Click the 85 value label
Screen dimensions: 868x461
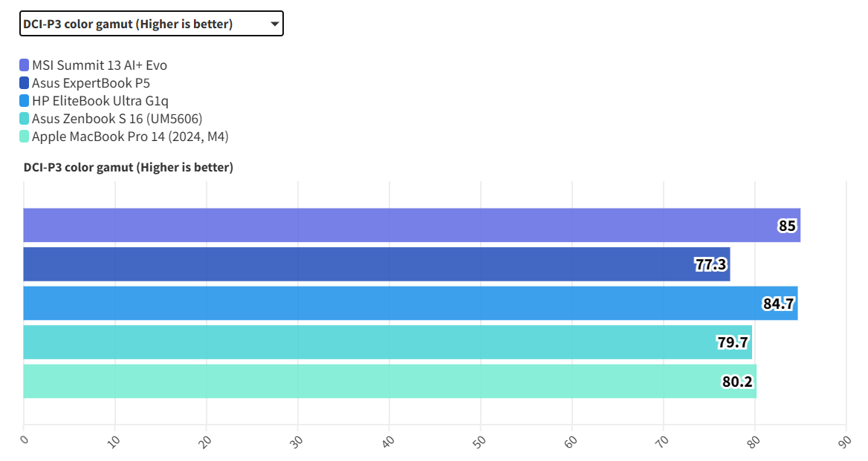[x=787, y=226]
